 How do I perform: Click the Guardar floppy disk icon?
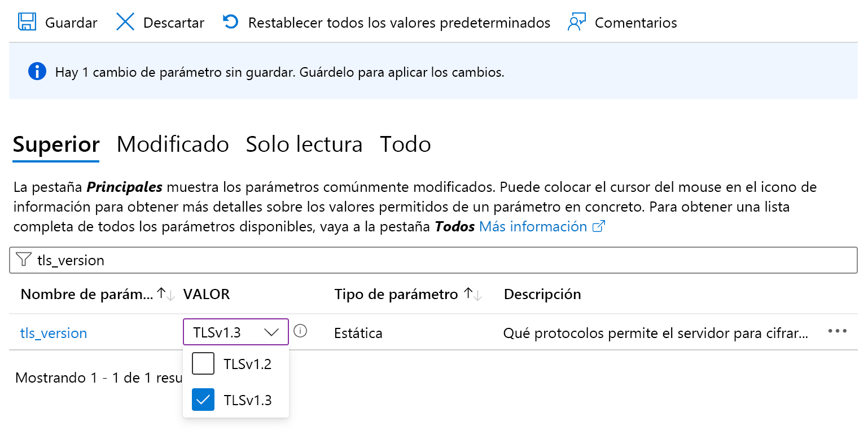(x=27, y=22)
